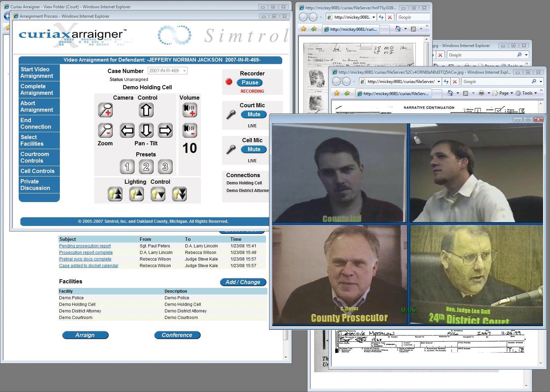Viewport: 550px width, 392px height.
Task: Click Stop icon in the hnF7SyGG9 window address bar
Action: point(390,17)
